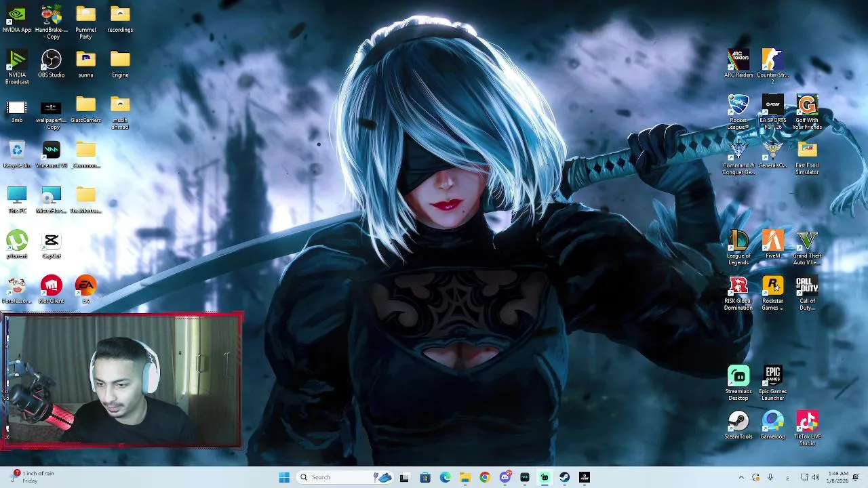868x488 pixels.
Task: Open Voicemod from the taskbar
Action: [525, 477]
